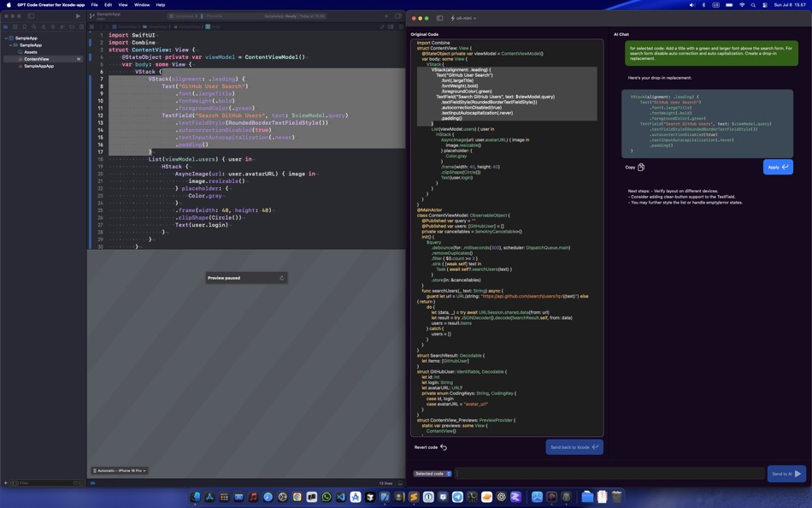Open Trash in the Dock
Viewport: 812px width, 508px height.
click(616, 497)
